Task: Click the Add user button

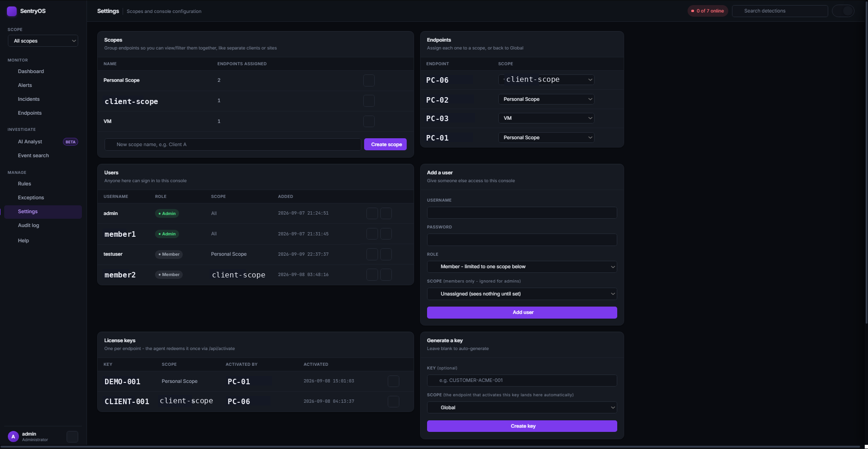Action: pos(522,313)
